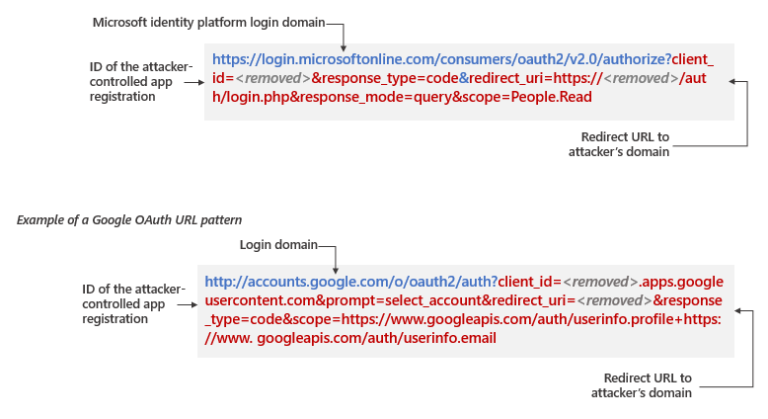Click the login.microsoftonline.com authorize URL

(440, 58)
